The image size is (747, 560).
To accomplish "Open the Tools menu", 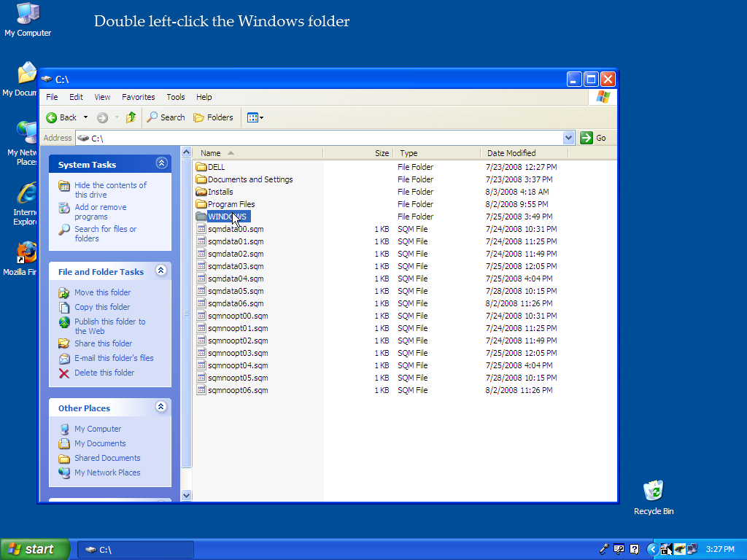I will point(175,97).
